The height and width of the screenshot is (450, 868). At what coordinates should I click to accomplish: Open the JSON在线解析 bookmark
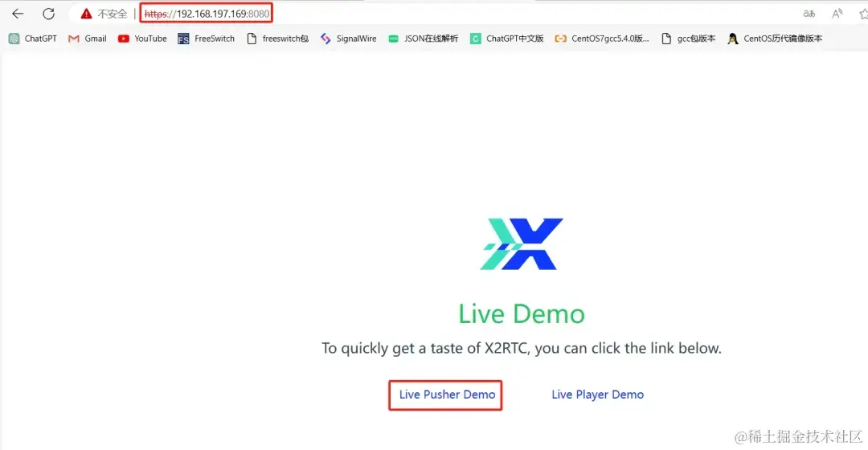(x=423, y=39)
